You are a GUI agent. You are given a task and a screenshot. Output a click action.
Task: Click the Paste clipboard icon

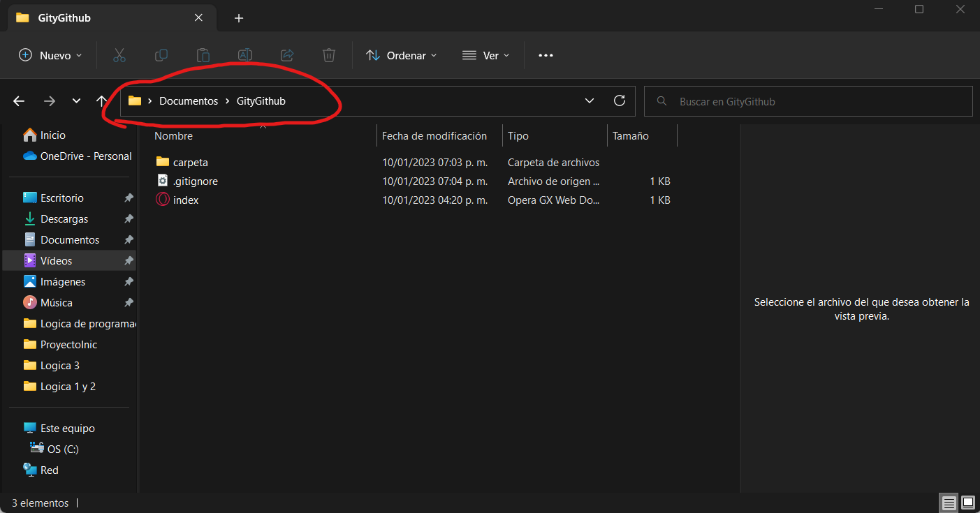pos(203,55)
